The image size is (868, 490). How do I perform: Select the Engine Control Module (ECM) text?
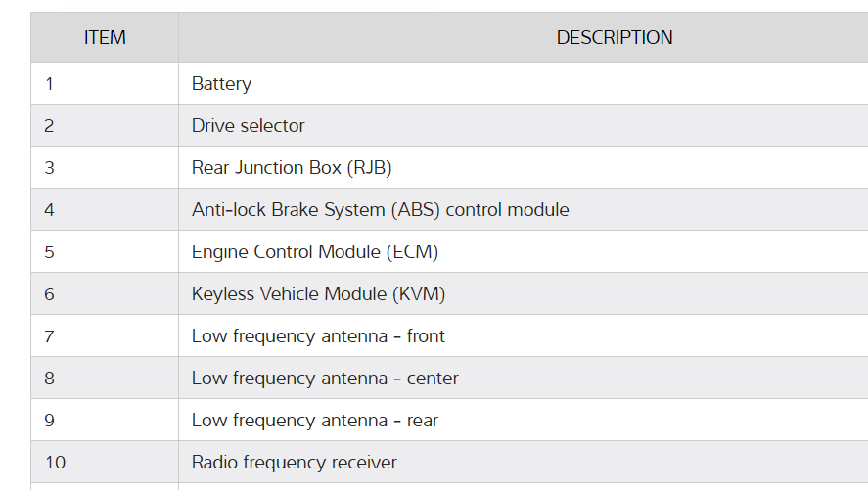(x=315, y=252)
